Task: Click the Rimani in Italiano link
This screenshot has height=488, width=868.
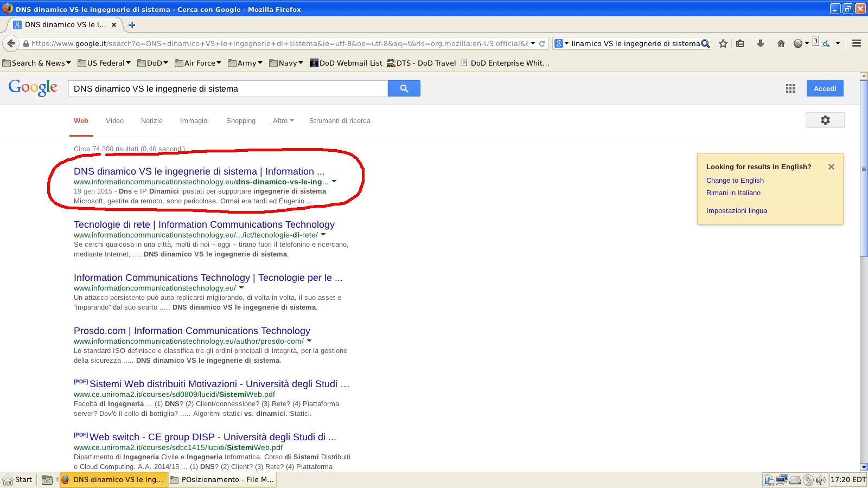Action: point(733,192)
